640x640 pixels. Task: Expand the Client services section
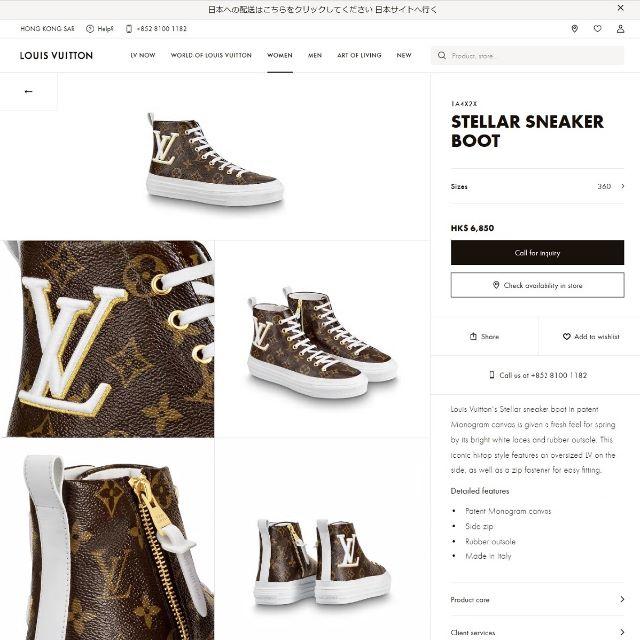point(537,632)
